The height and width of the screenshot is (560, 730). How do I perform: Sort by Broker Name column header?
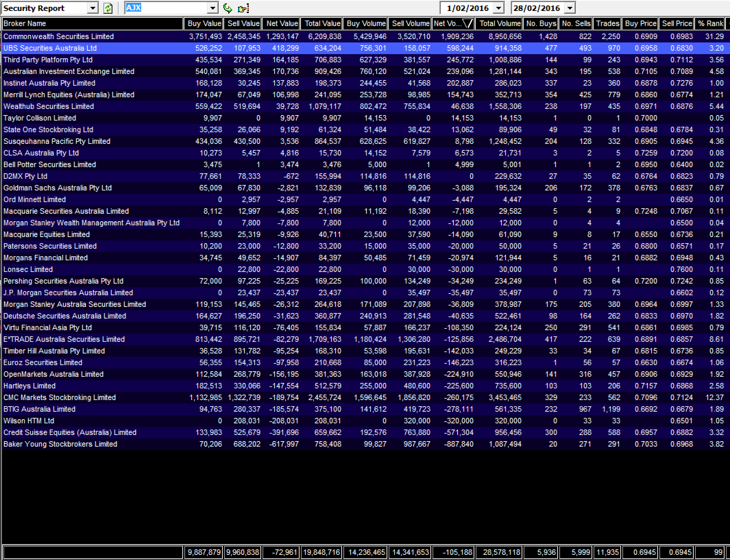(93, 23)
